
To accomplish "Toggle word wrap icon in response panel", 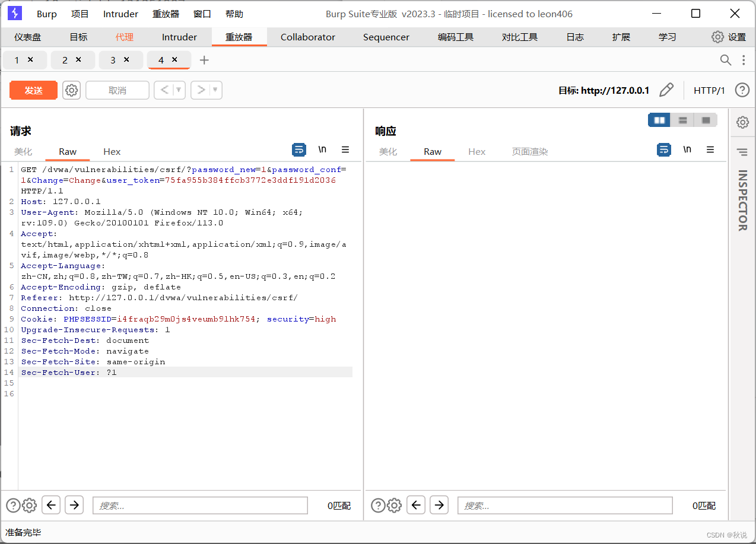I will [664, 149].
